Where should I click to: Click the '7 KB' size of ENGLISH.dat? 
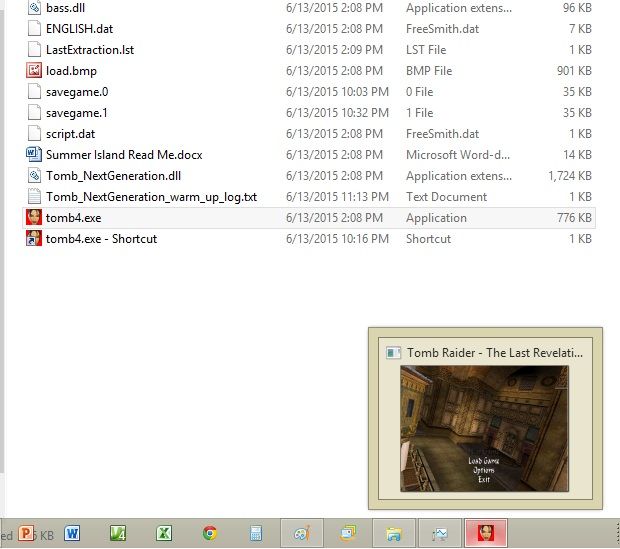click(x=580, y=29)
